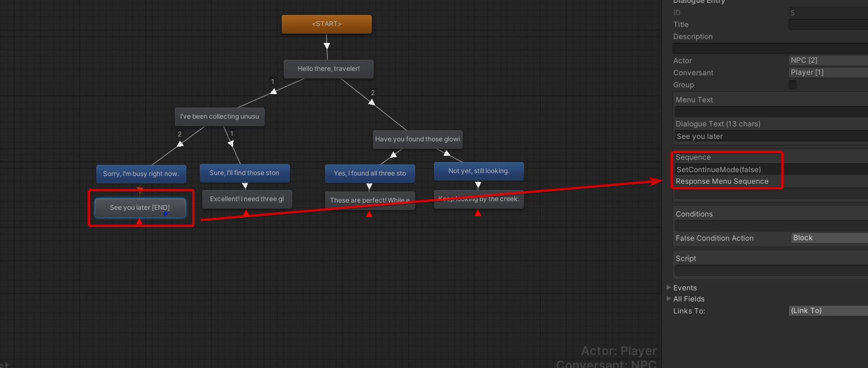868x368 pixels.
Task: Click the Script input field
Action: click(x=771, y=271)
